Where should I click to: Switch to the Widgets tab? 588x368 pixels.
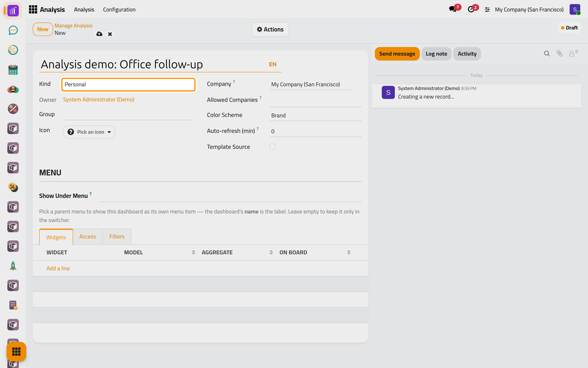56,237
